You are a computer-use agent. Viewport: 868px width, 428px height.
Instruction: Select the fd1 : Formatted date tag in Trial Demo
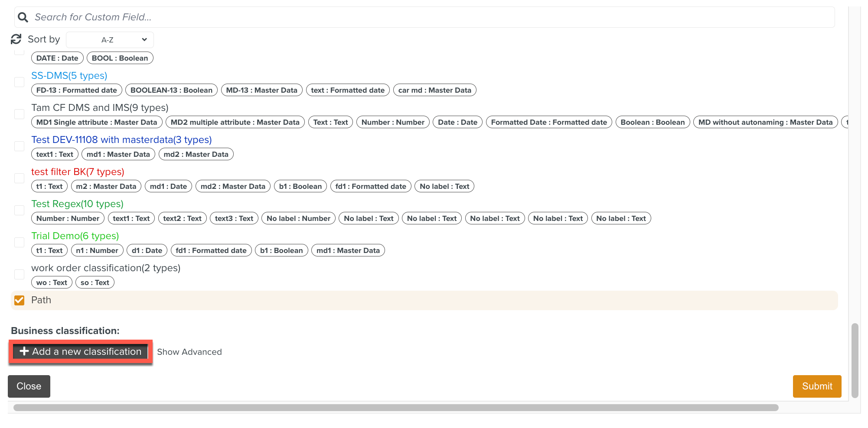[211, 251]
